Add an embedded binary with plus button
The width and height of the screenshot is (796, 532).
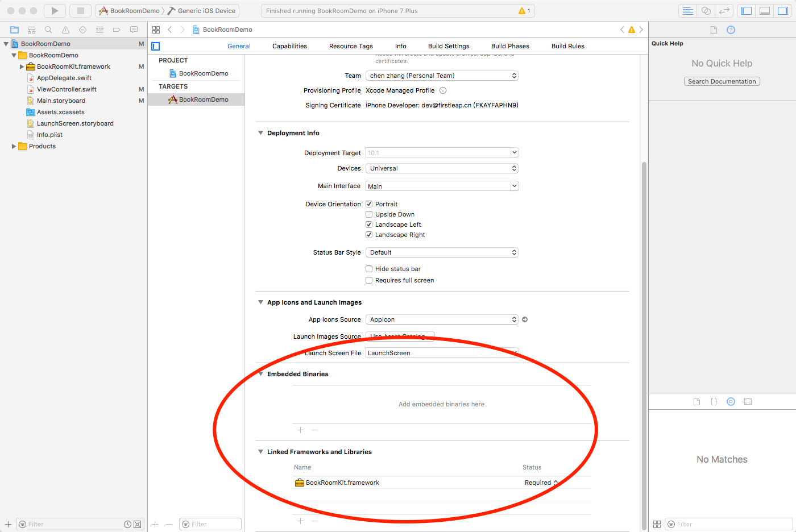(x=300, y=430)
